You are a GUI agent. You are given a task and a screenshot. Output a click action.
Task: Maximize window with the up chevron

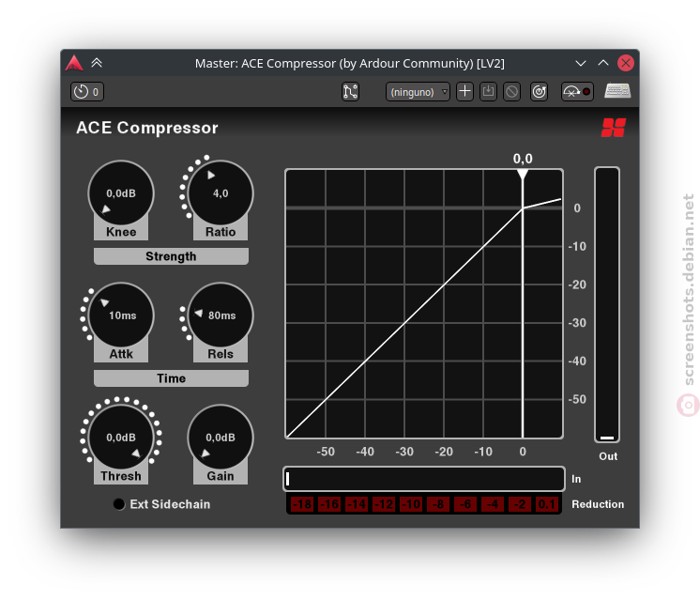coord(603,63)
